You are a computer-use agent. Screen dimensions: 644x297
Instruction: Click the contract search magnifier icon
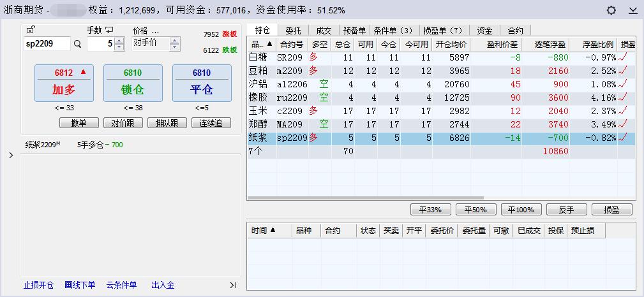tap(78, 44)
